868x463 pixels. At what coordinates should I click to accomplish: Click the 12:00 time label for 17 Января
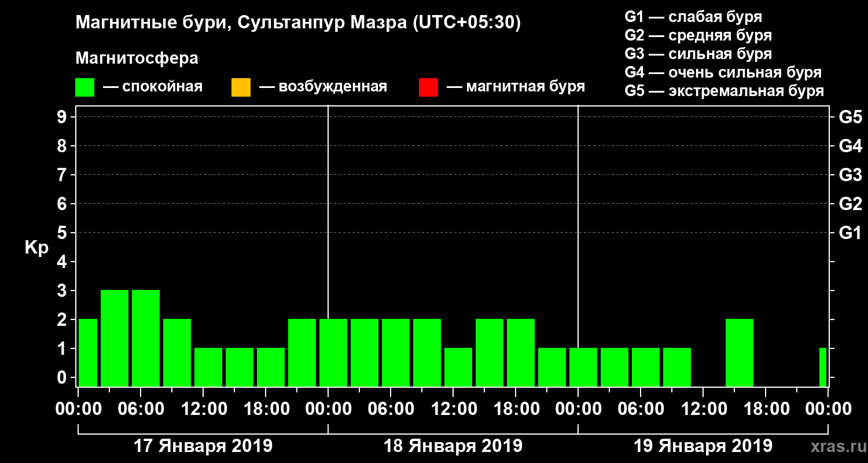(203, 409)
